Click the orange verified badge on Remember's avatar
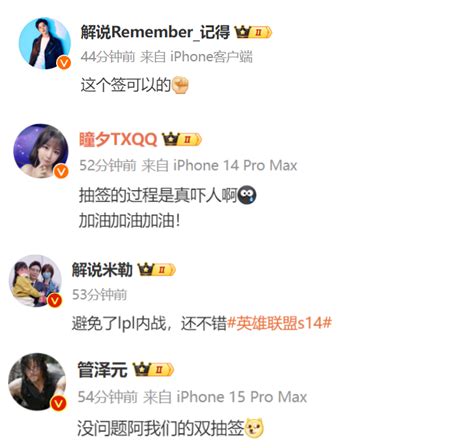 point(64,63)
